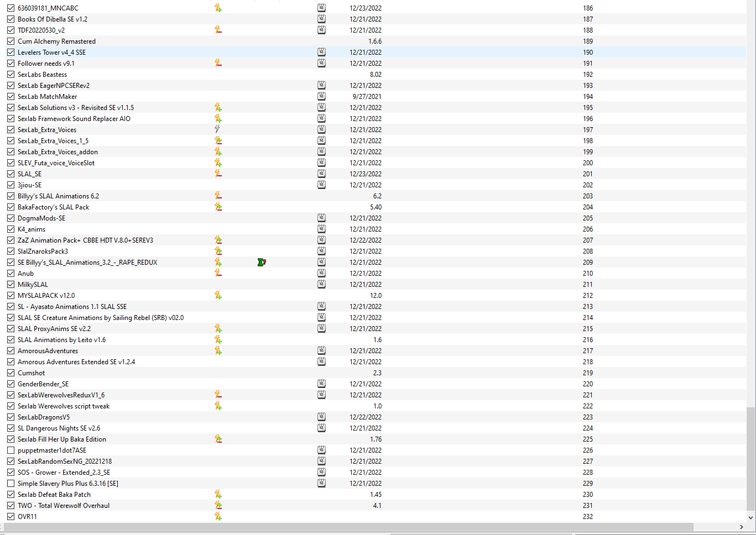756x535 pixels.
Task: Click the calendar icon for SexLabDragonsV5
Action: [321, 417]
